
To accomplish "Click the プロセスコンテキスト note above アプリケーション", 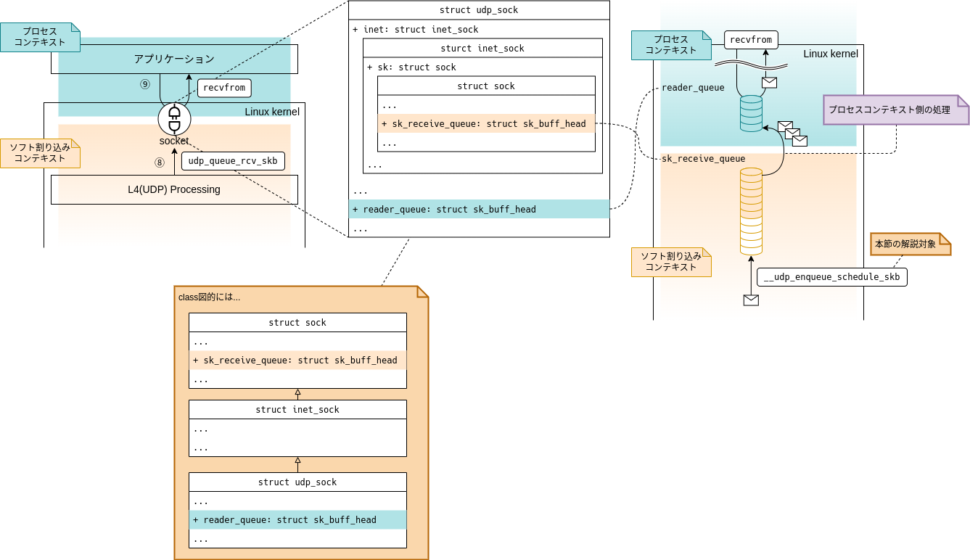I will pyautogui.click(x=40, y=37).
